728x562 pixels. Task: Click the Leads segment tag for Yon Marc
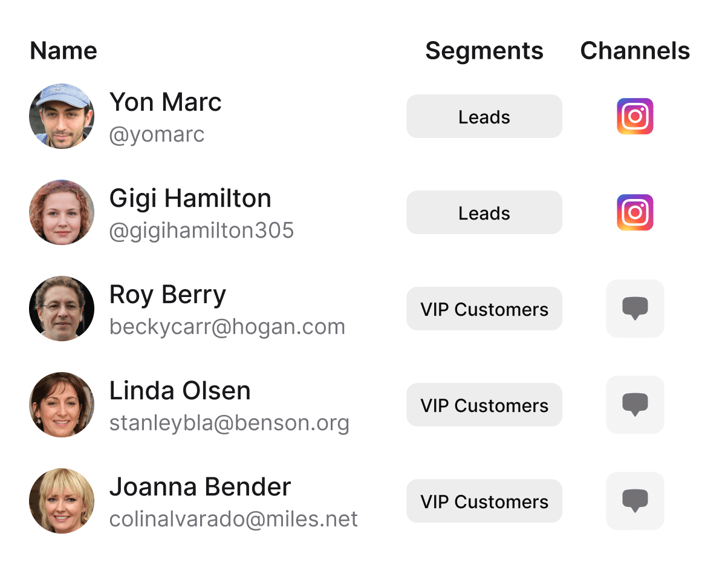pos(484,116)
